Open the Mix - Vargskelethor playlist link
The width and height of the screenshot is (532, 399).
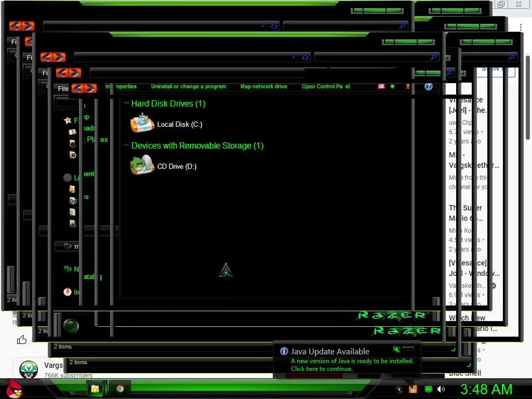pyautogui.click(x=474, y=160)
